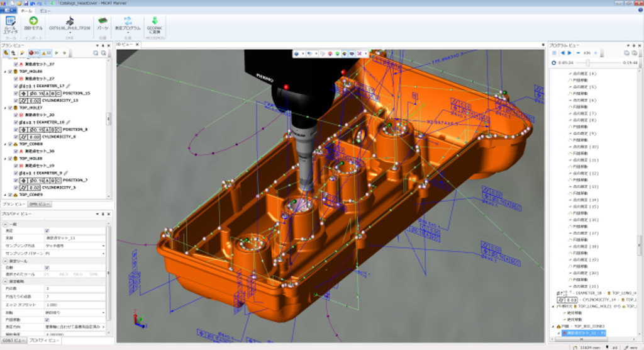The image size is (644, 350).
Task: Uncheck the TOP_CONE9 checkbox
Action: [10, 195]
